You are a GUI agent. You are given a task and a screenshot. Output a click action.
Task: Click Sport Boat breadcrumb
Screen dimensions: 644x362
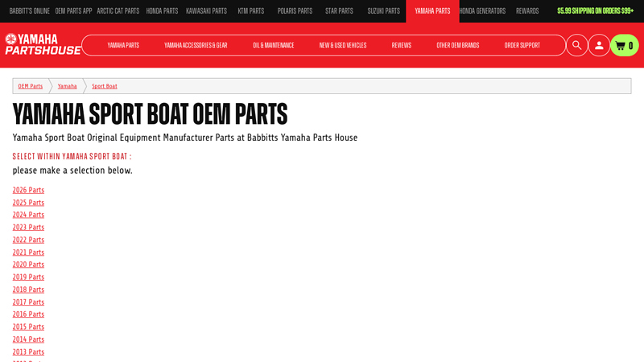tap(105, 86)
